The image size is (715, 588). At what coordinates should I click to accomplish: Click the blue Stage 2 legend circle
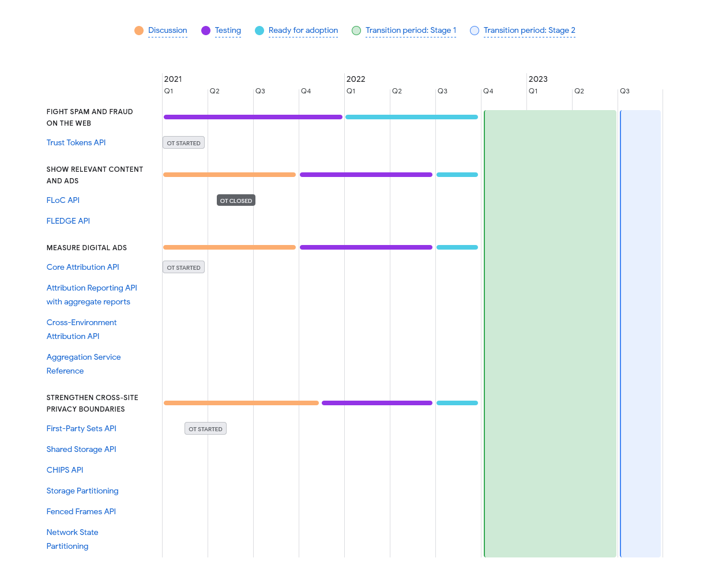coord(475,31)
